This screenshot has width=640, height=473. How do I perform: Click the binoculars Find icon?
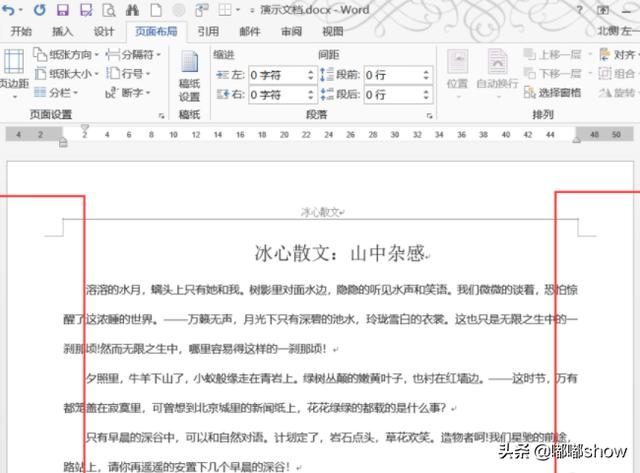click(132, 10)
